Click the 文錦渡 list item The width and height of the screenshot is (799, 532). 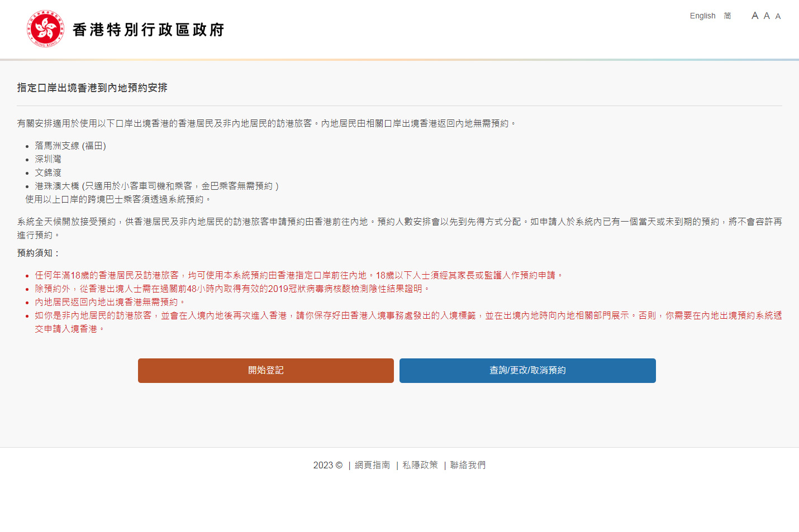[48, 172]
